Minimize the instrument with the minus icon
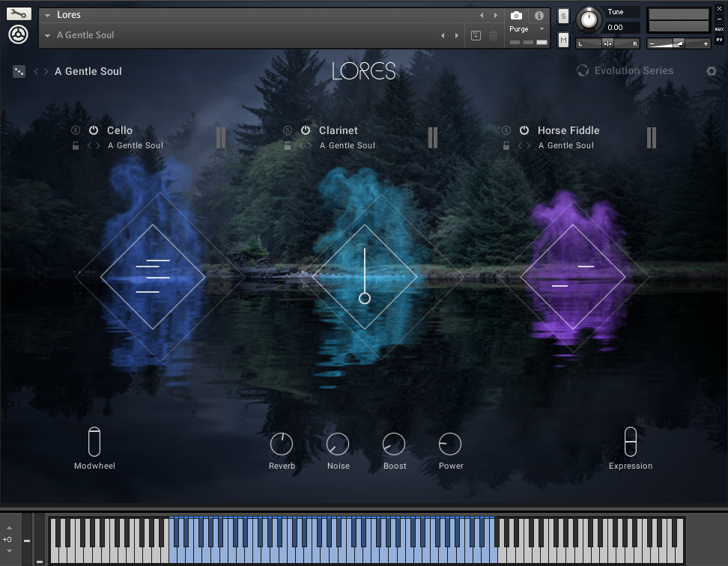728x566 pixels. pos(719,19)
